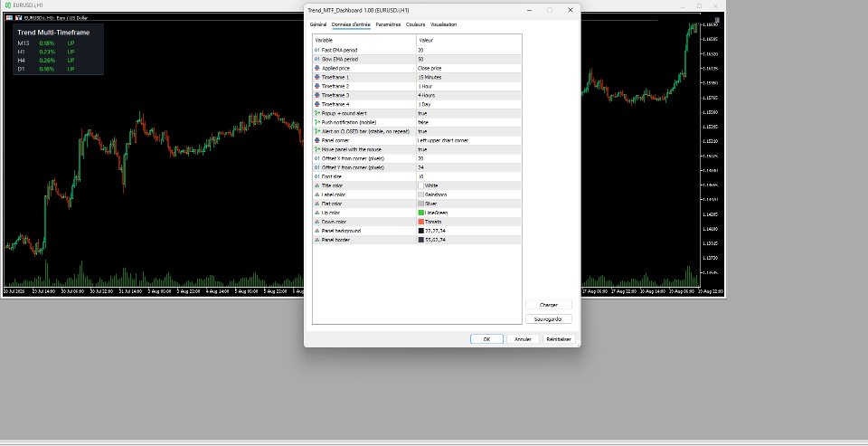
Task: Click the Charger button
Action: point(548,305)
